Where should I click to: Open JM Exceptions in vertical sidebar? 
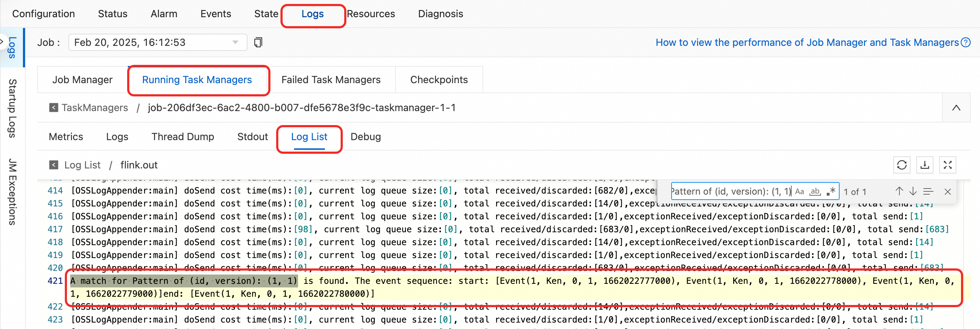pyautogui.click(x=12, y=191)
